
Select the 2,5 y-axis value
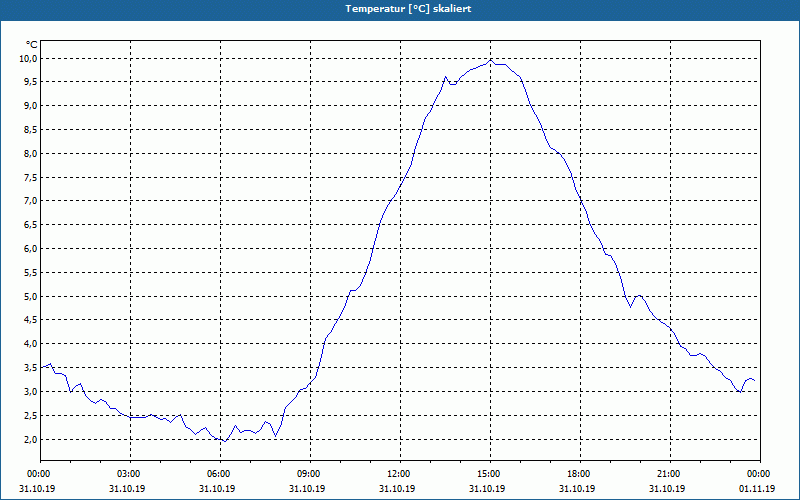31,415
